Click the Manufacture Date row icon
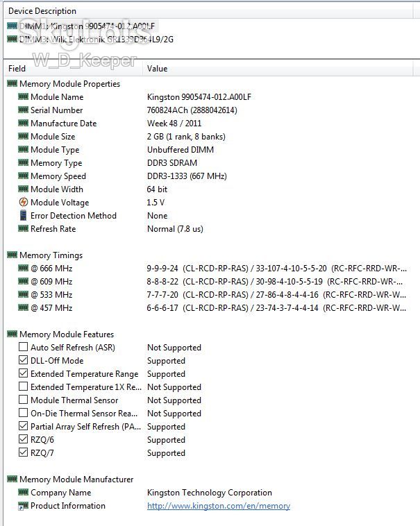The width and height of the screenshot is (420, 526). (23, 123)
